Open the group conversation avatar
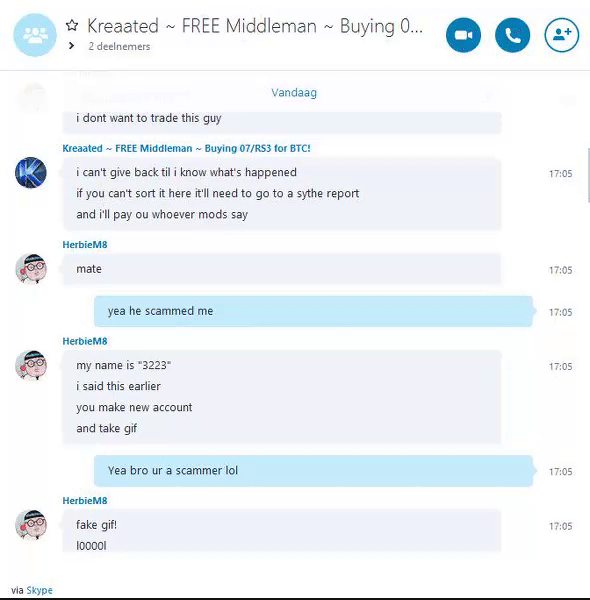590x600 pixels. click(x=35, y=35)
